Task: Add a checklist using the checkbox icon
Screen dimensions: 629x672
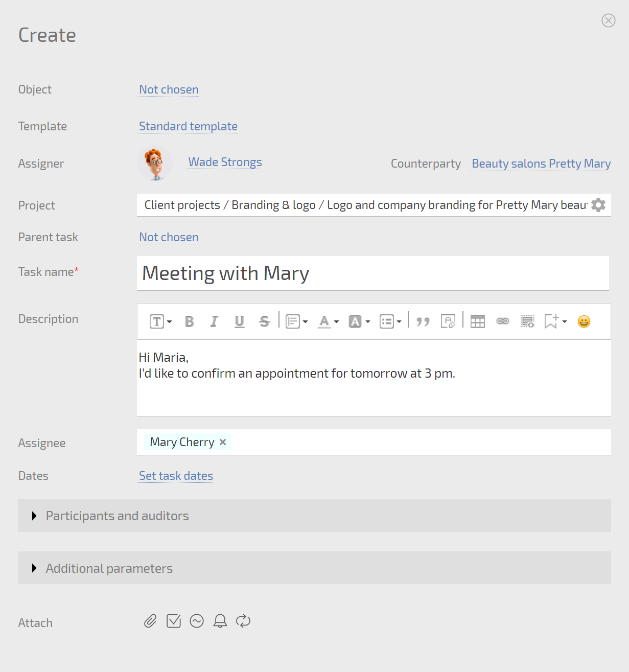Action: (x=174, y=621)
